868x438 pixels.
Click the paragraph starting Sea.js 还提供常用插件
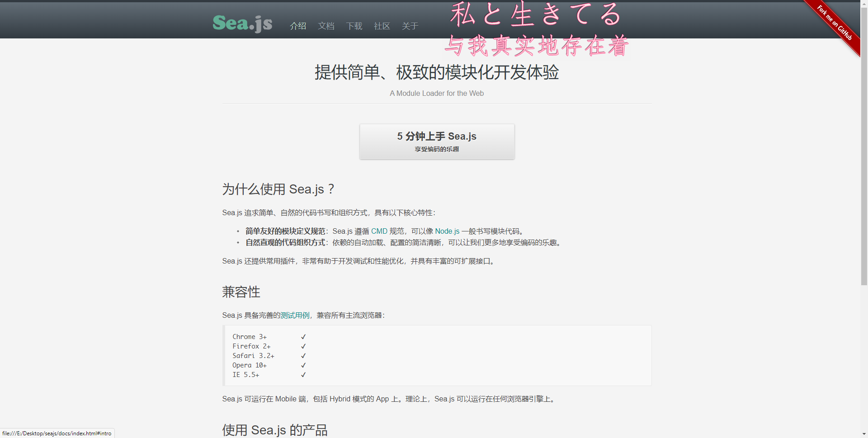point(360,261)
